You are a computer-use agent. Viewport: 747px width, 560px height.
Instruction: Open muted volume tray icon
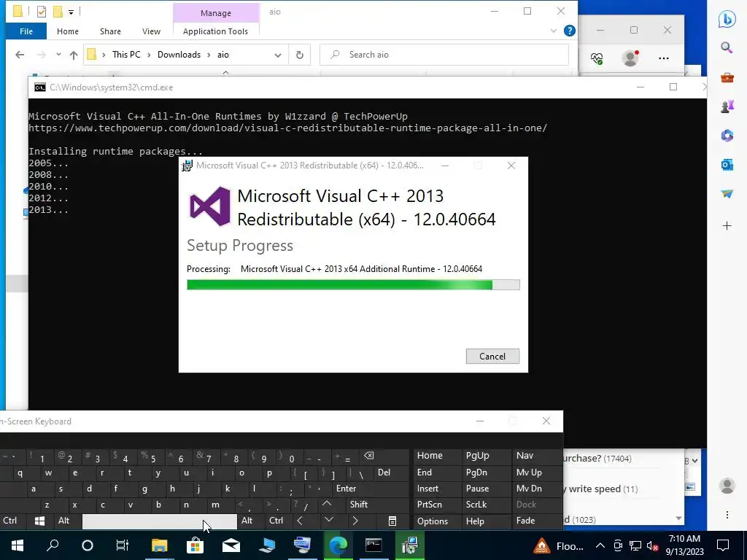653,545
